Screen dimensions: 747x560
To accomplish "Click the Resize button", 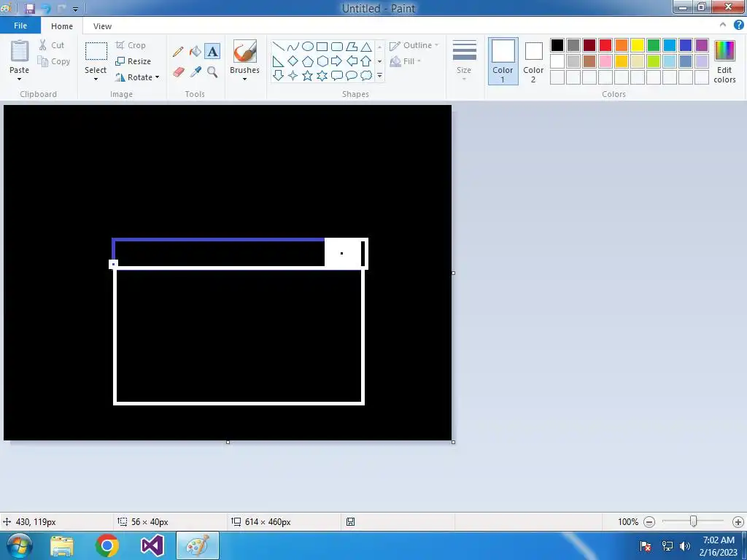I will (x=133, y=61).
